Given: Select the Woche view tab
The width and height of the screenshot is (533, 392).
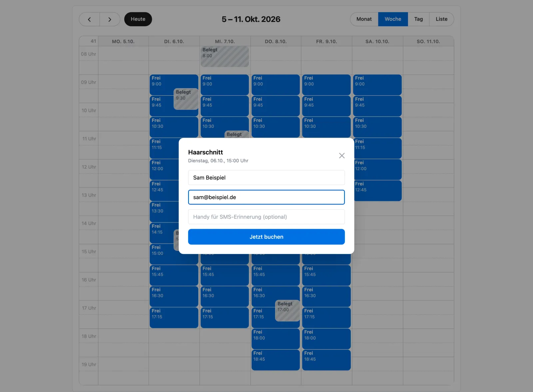Looking at the screenshot, I should point(393,19).
